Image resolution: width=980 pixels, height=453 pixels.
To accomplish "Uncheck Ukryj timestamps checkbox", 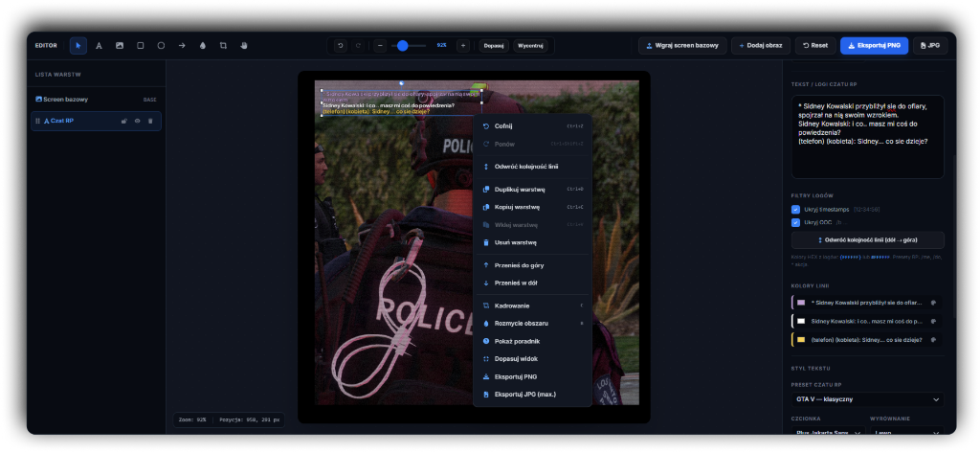I will click(x=795, y=210).
